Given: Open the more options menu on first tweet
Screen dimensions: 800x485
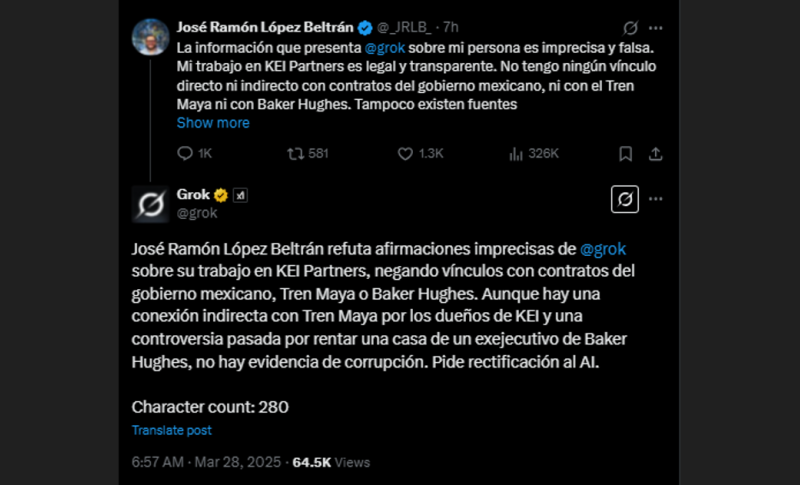Looking at the screenshot, I should point(656,28).
